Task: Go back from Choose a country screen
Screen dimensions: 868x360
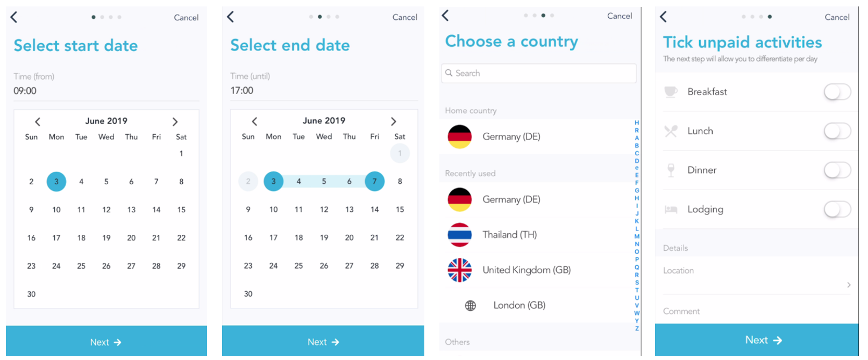Action: click(445, 16)
